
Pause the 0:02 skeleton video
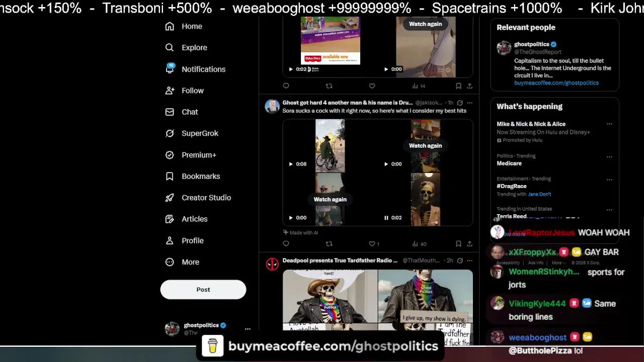click(x=386, y=218)
